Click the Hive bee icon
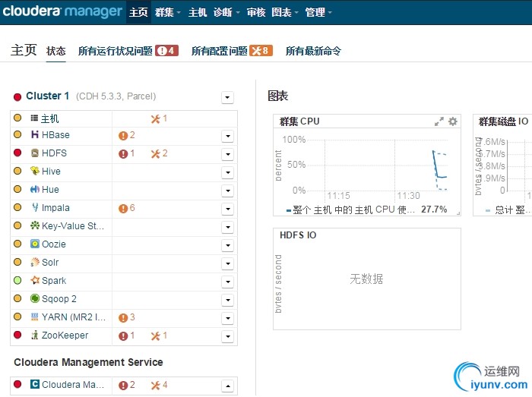Screen dimensions: 532x397 coord(35,171)
